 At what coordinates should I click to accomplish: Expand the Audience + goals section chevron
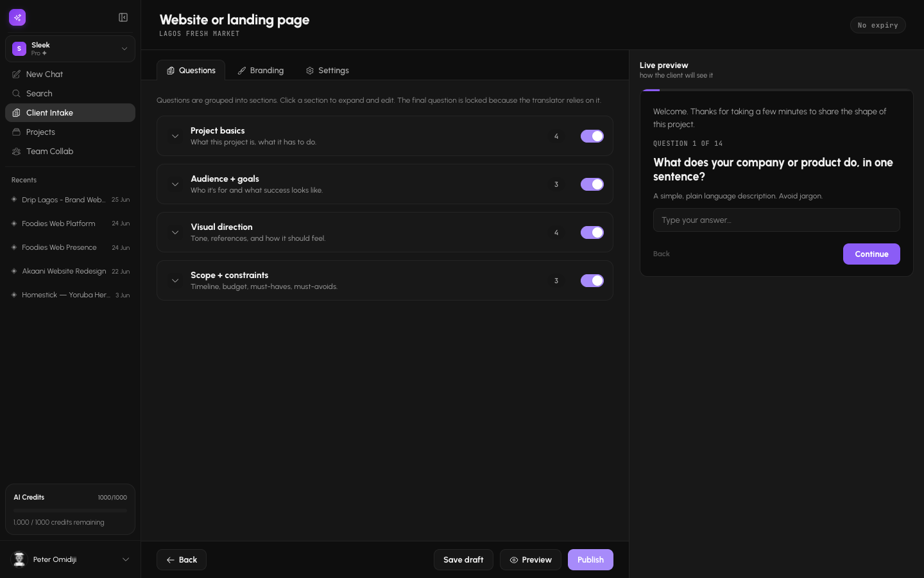pyautogui.click(x=175, y=184)
